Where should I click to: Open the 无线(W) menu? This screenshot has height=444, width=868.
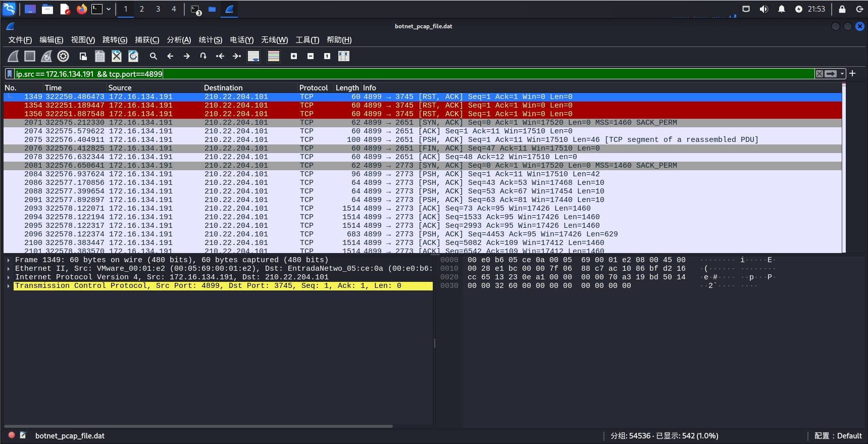274,40
